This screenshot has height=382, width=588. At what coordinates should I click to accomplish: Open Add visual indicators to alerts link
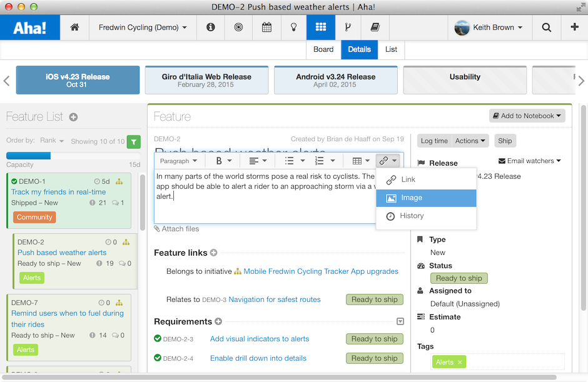pyautogui.click(x=260, y=338)
